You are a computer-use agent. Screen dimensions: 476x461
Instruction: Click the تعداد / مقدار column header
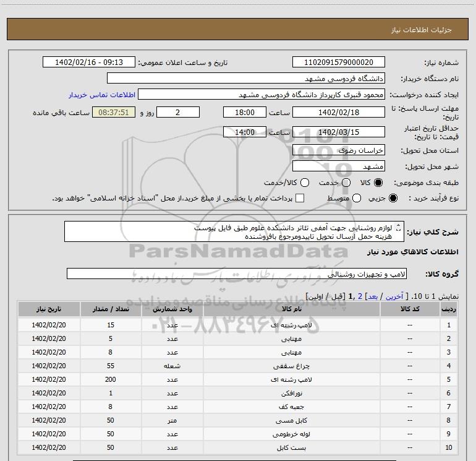pos(111,309)
